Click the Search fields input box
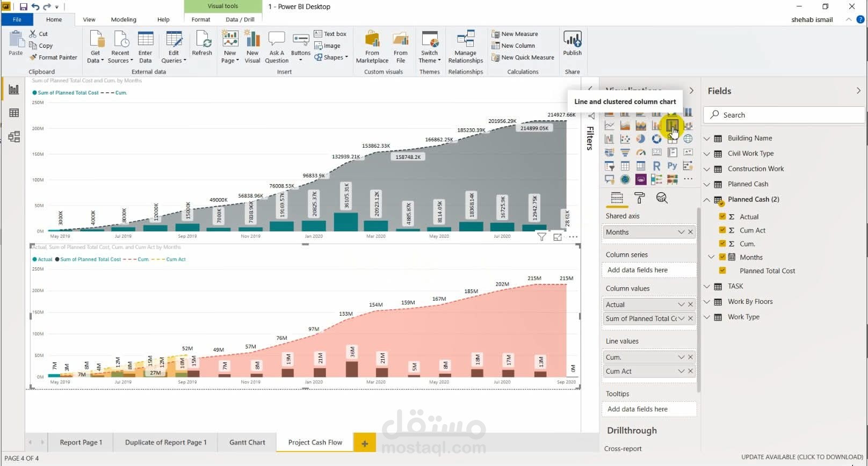Viewport: 868px width, 466px height. (x=785, y=115)
